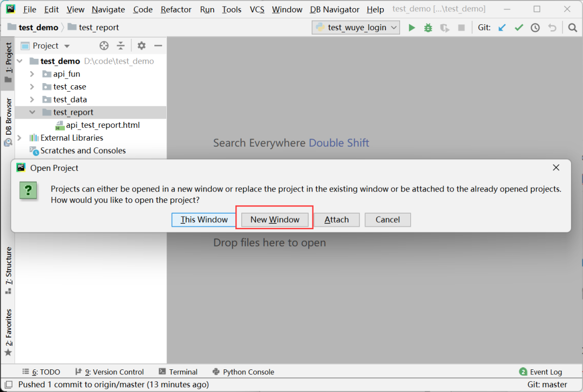The image size is (583, 392).
Task: Open the 9: Version Control tool window
Action: pyautogui.click(x=109, y=372)
